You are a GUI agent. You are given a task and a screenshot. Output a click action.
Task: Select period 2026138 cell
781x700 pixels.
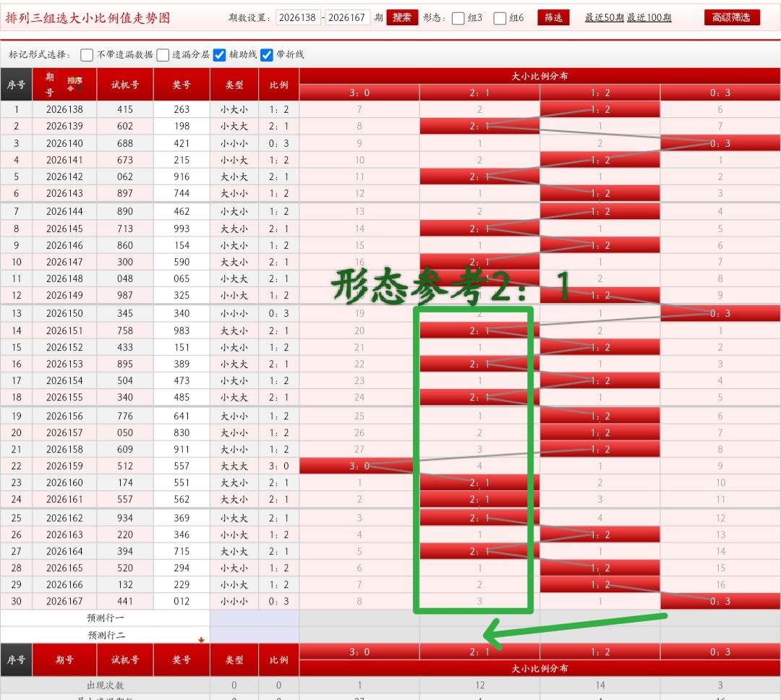click(x=64, y=110)
